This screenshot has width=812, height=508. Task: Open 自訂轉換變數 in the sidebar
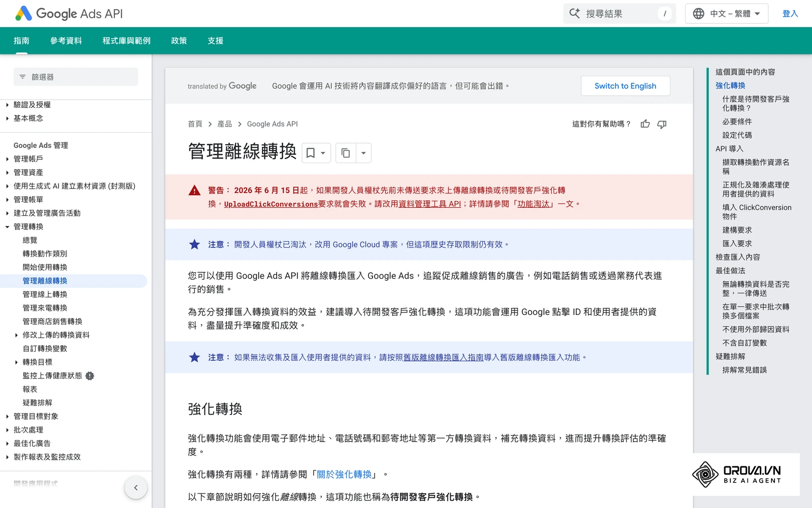[45, 348]
